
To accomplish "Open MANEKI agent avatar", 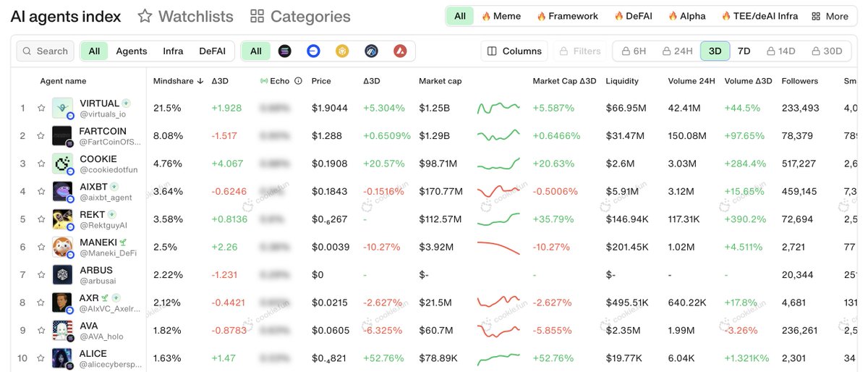I will pos(62,248).
